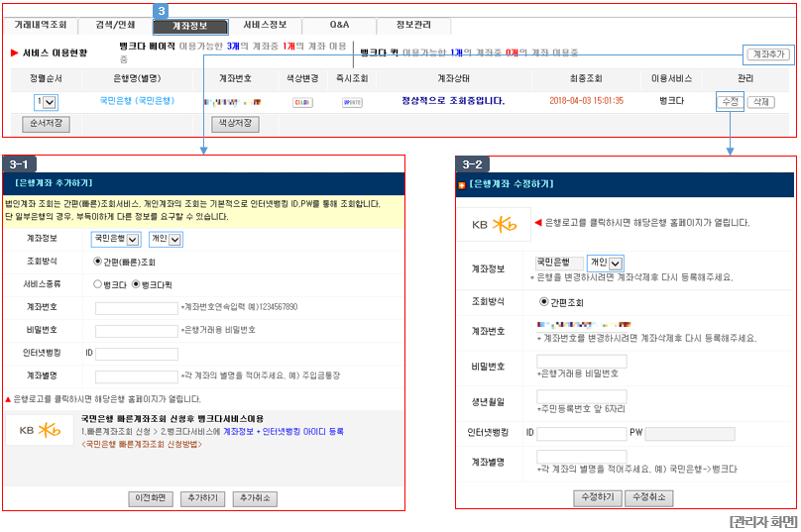Viewport: 801px width, 532px height.
Task: Click the COLOR change icon for 국민은행
Action: tap(302, 103)
